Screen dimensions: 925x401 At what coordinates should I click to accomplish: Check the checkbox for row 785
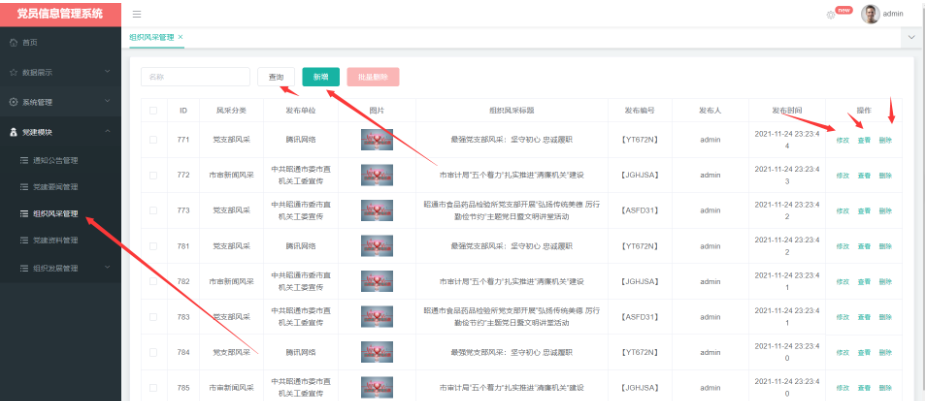coord(153,387)
